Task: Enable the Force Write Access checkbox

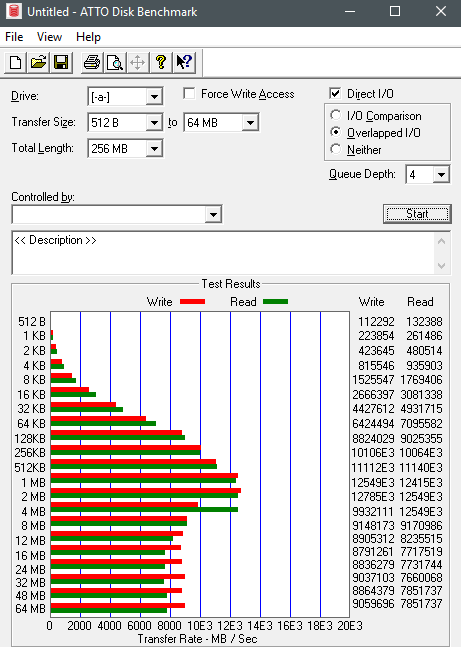Action: tap(189, 94)
